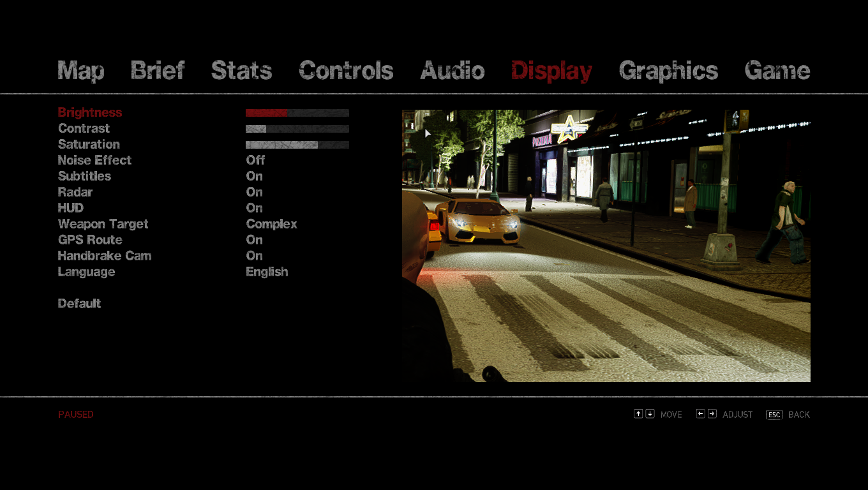Click the BACK label
868x490 pixels.
tap(799, 415)
